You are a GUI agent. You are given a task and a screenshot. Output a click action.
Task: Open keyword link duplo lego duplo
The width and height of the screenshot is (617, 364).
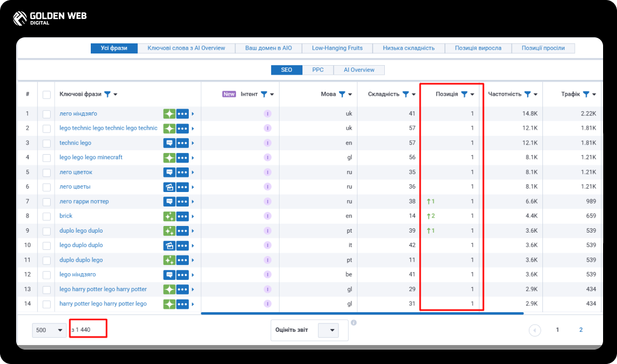pyautogui.click(x=81, y=231)
